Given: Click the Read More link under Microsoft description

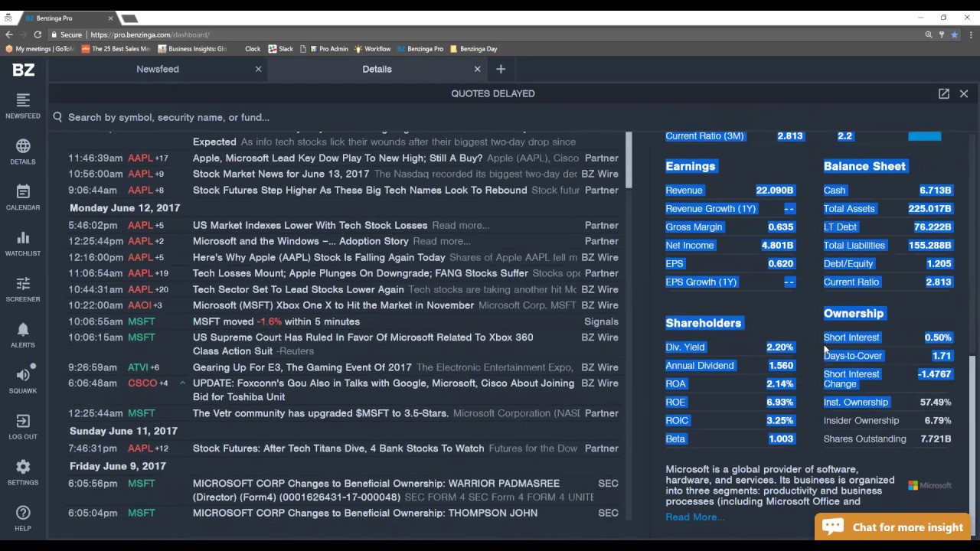Looking at the screenshot, I should 694,517.
